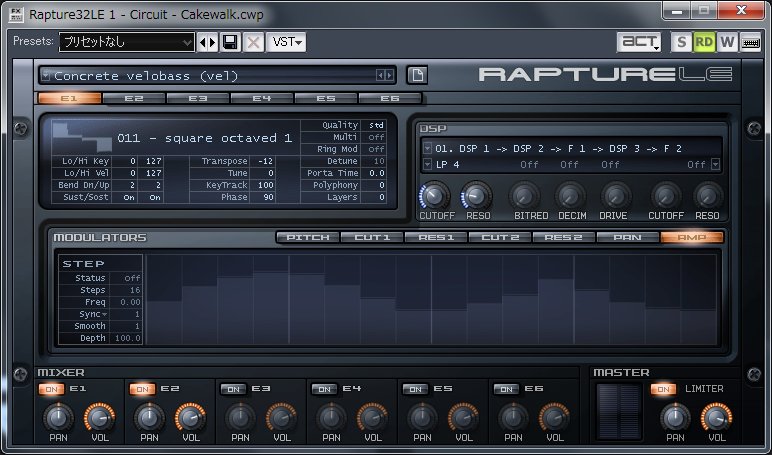The width and height of the screenshot is (772, 455).
Task: Open the filter 2 type dropdown arrow
Action: point(715,164)
